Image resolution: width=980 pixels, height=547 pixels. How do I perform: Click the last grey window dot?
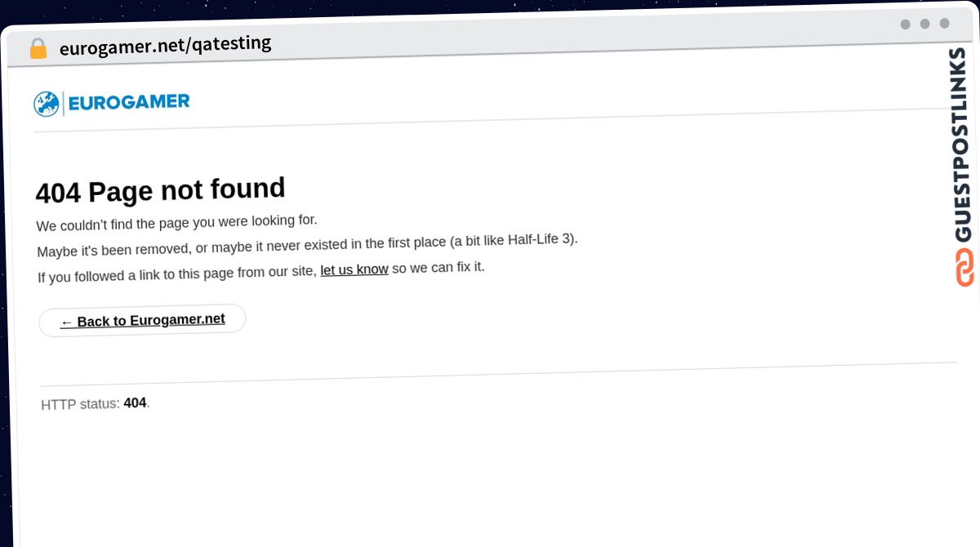tap(944, 23)
